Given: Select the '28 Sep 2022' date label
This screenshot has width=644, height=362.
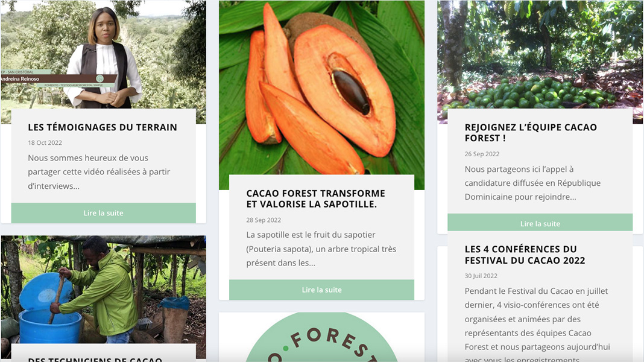Looking at the screenshot, I should click(x=264, y=220).
